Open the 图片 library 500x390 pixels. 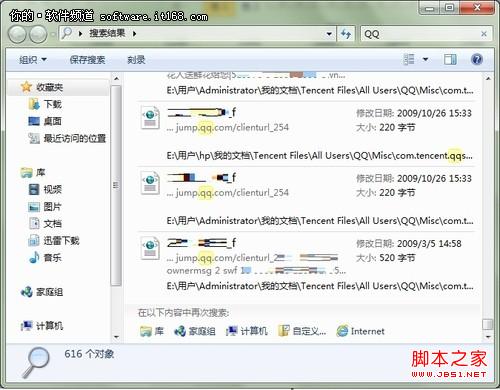click(53, 207)
